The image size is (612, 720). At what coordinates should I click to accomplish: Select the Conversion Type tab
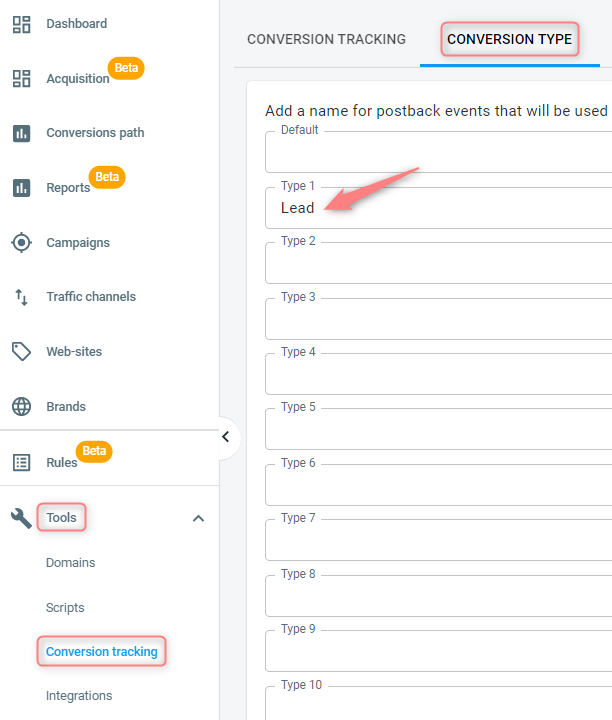click(510, 39)
